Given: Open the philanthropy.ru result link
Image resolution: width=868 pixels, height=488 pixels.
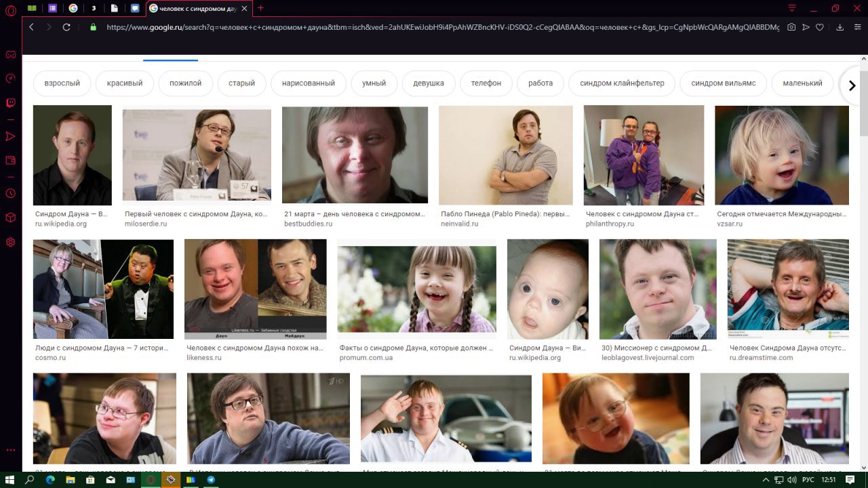Looking at the screenshot, I should point(642,218).
